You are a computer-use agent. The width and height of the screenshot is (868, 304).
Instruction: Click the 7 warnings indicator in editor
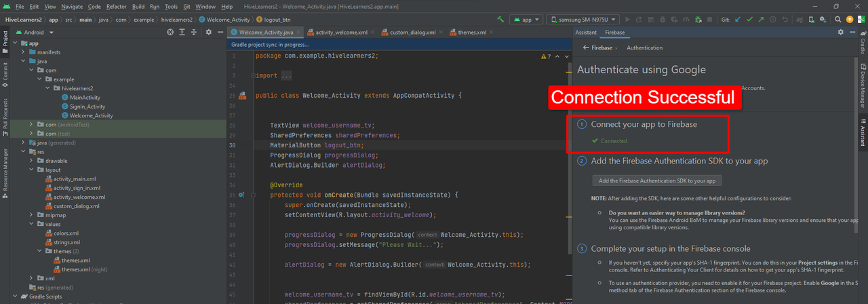click(546, 56)
